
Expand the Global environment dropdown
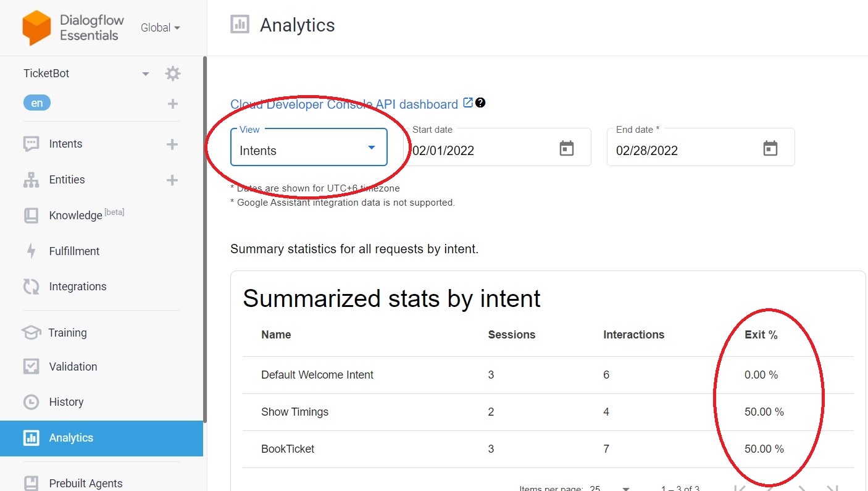click(x=159, y=27)
